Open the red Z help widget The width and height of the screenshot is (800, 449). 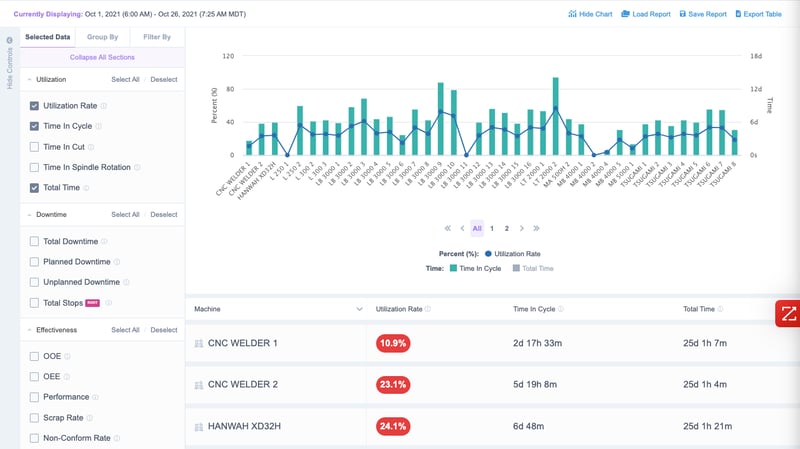tap(788, 313)
